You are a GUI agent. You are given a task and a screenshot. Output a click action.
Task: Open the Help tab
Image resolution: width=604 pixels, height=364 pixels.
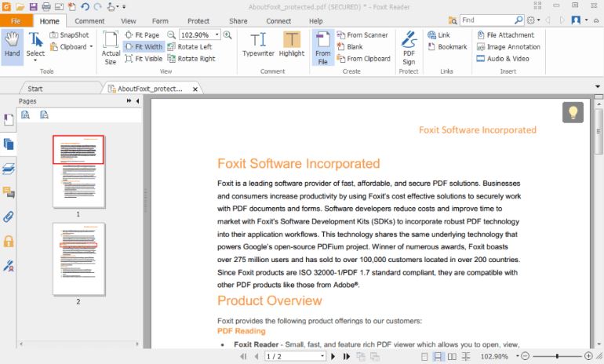coord(315,21)
